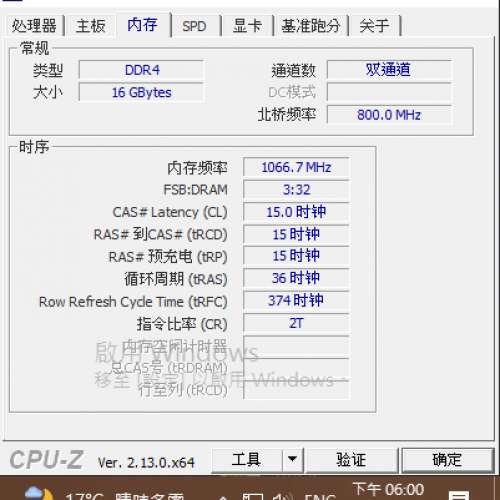The width and height of the screenshot is (500, 500).
Task: Click the CPU-Z logo text
Action: click(x=46, y=460)
